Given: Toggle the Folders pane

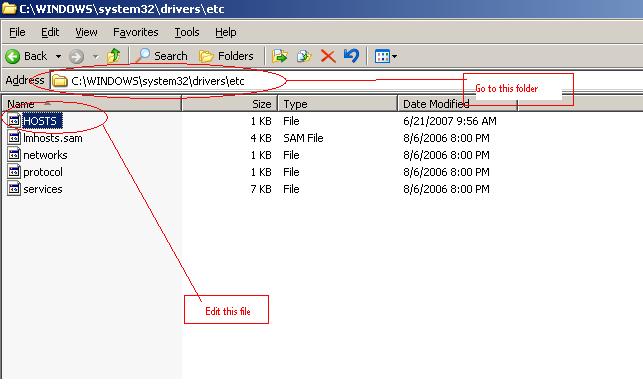Looking at the screenshot, I should tap(226, 56).
